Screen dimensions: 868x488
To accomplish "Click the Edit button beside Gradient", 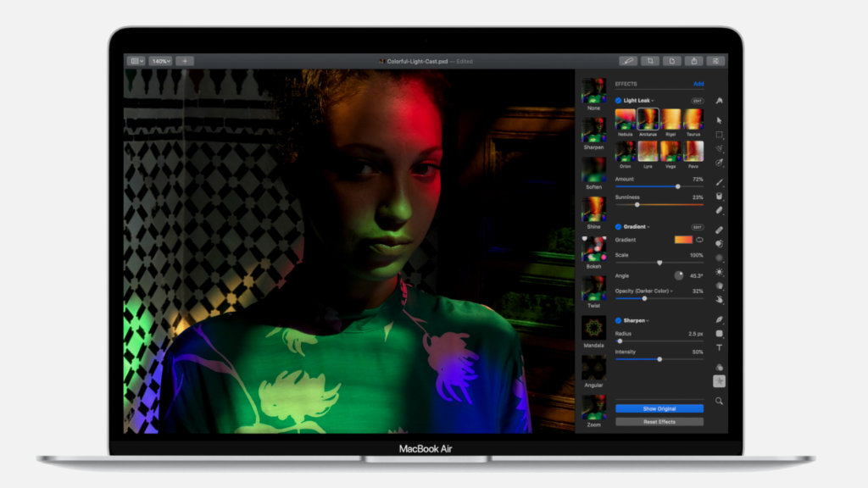I will pyautogui.click(x=698, y=227).
